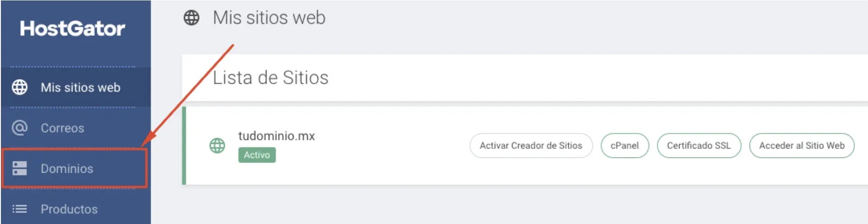Click Activar Creador de Sitios button
868x224 pixels.
tap(531, 145)
